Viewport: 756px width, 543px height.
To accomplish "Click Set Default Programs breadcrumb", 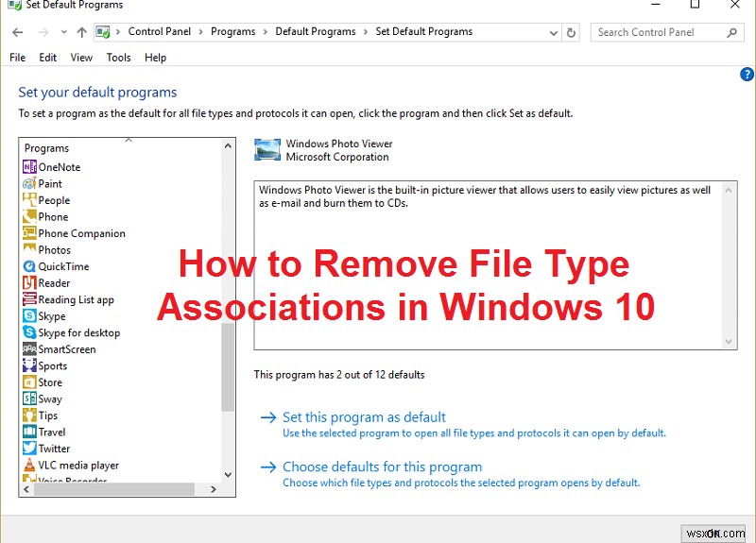I will click(x=423, y=32).
